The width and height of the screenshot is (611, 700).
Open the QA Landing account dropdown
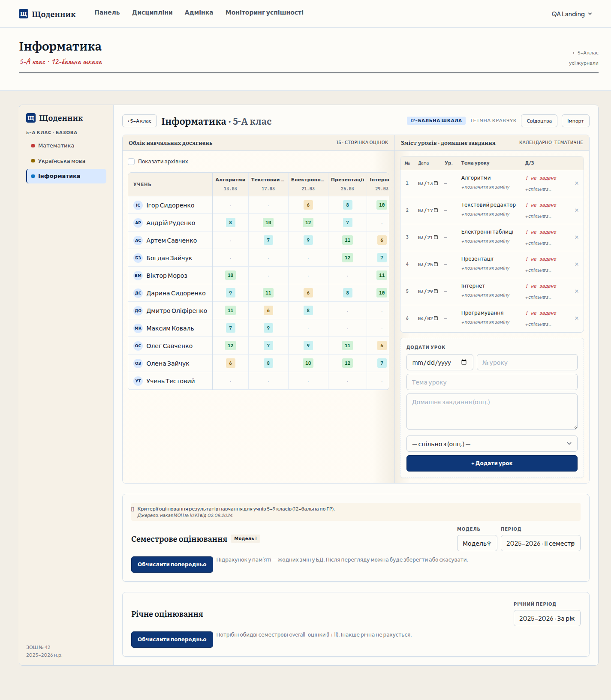click(x=572, y=14)
